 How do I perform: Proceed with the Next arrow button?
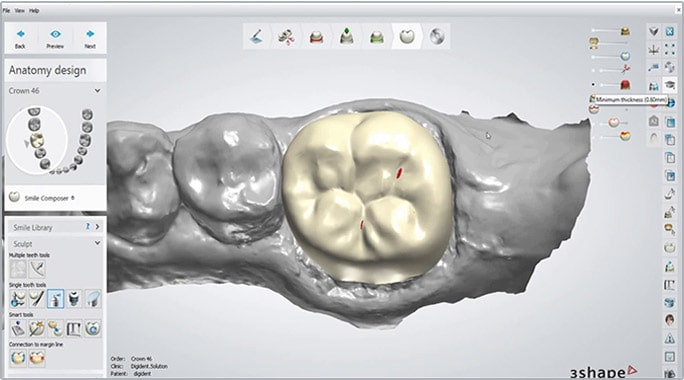(90, 38)
